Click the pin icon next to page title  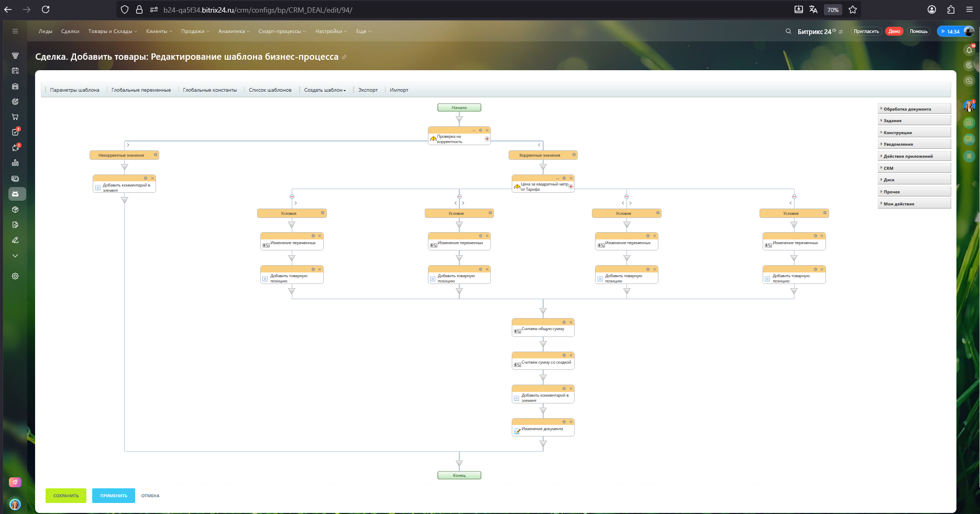pos(344,57)
